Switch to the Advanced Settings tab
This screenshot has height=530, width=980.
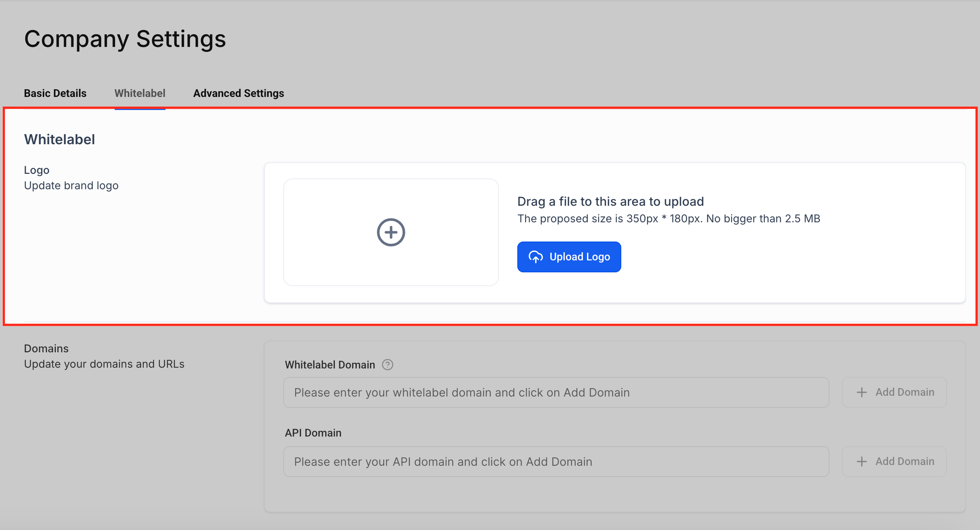[238, 93]
